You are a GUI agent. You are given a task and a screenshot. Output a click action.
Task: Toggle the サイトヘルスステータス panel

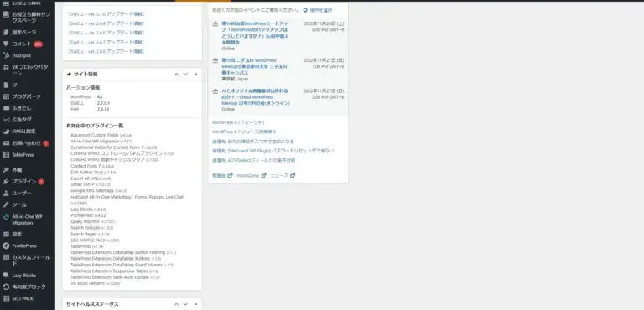pyautogui.click(x=196, y=304)
